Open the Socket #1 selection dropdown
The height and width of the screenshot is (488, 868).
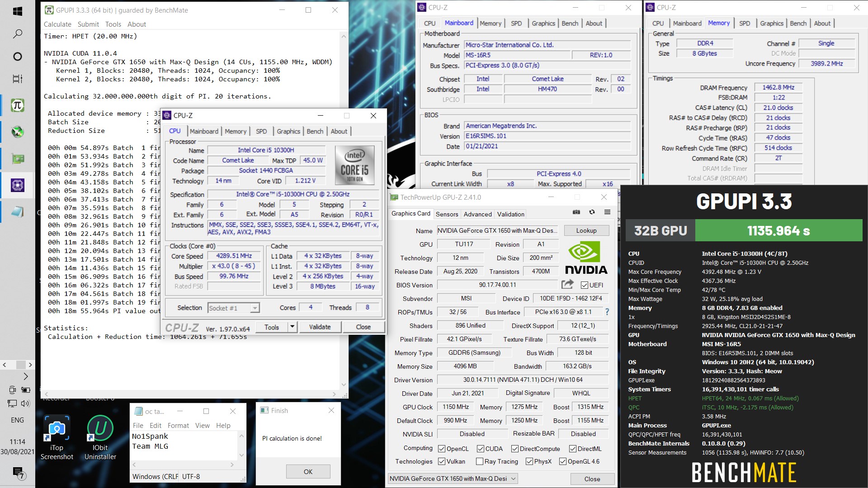pyautogui.click(x=233, y=308)
